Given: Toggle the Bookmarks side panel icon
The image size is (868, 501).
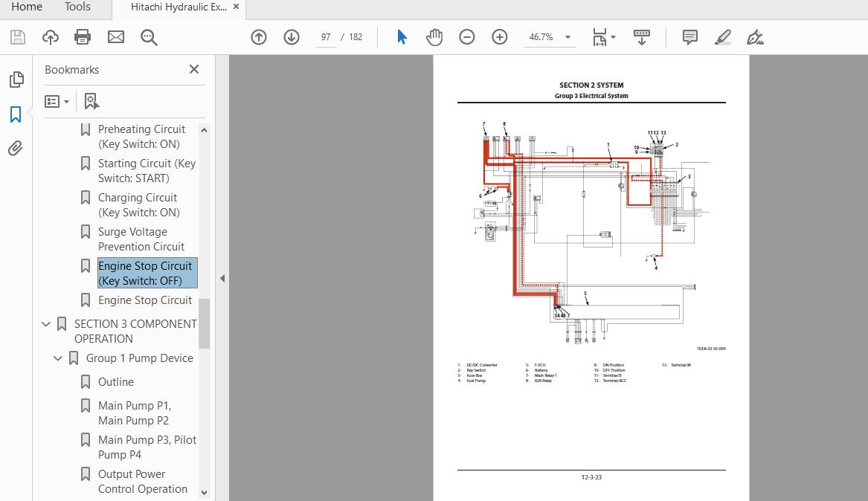Looking at the screenshot, I should click(16, 114).
